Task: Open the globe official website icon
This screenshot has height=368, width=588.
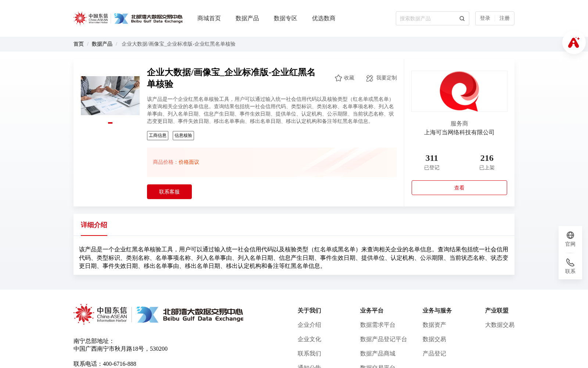Action: click(570, 235)
